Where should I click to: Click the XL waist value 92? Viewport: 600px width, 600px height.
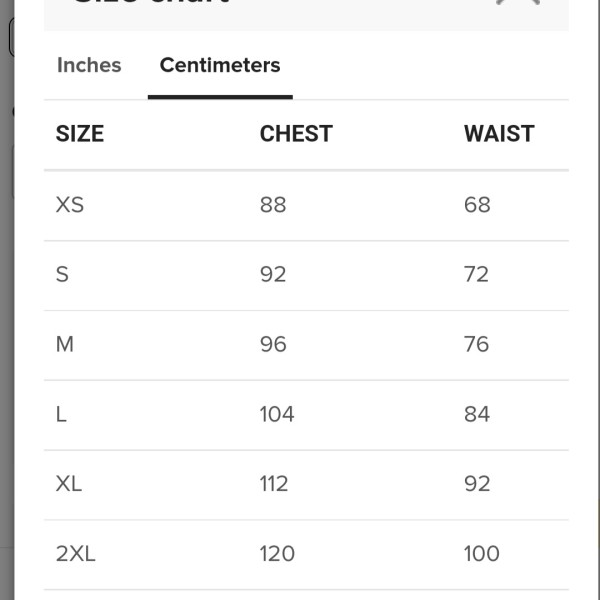(x=477, y=484)
